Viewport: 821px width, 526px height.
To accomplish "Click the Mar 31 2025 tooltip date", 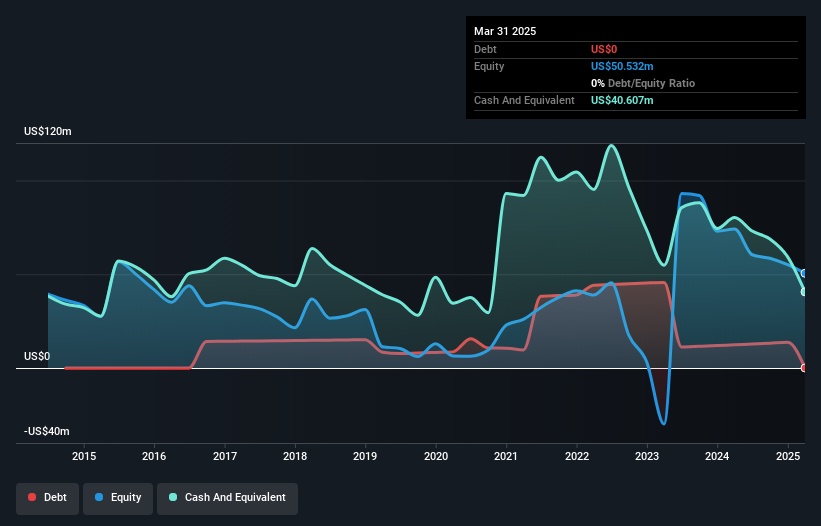I will click(505, 31).
